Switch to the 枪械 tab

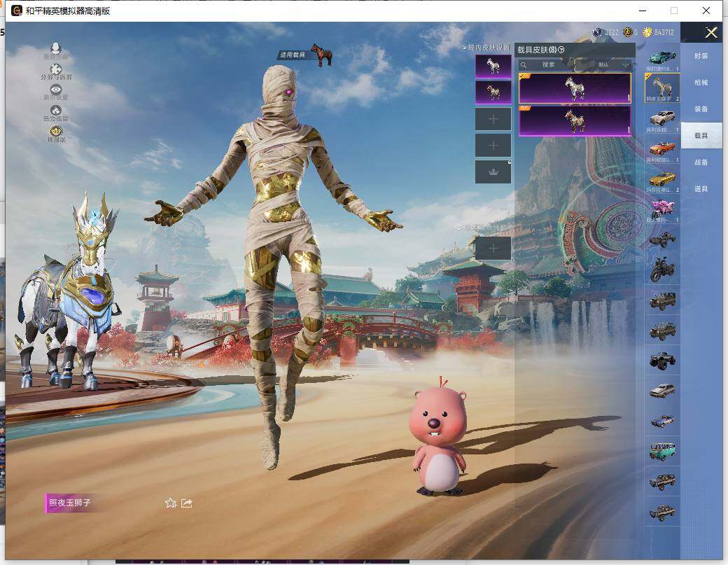pyautogui.click(x=701, y=83)
